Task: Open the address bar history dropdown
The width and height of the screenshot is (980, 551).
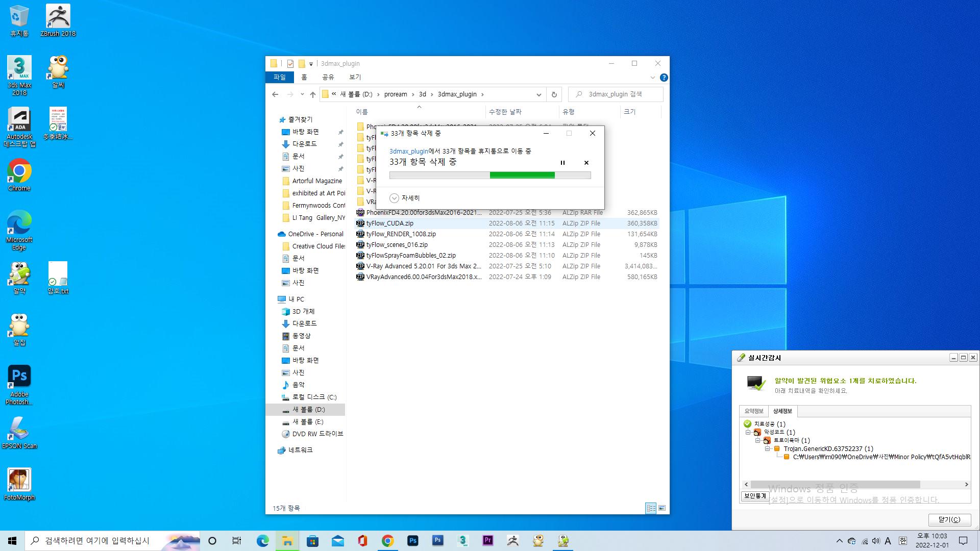Action: 538,94
